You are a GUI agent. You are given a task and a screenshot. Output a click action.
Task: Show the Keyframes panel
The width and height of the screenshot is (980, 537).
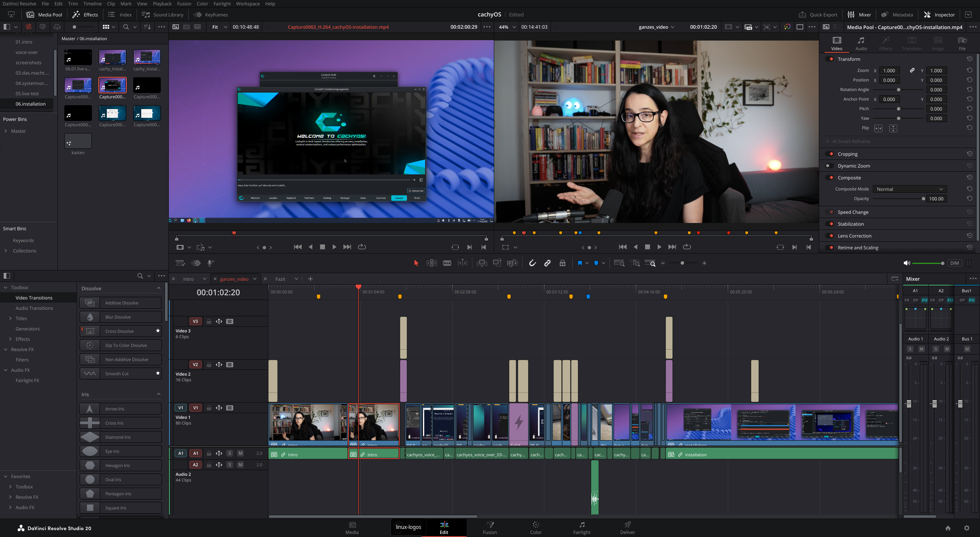pyautogui.click(x=210, y=15)
